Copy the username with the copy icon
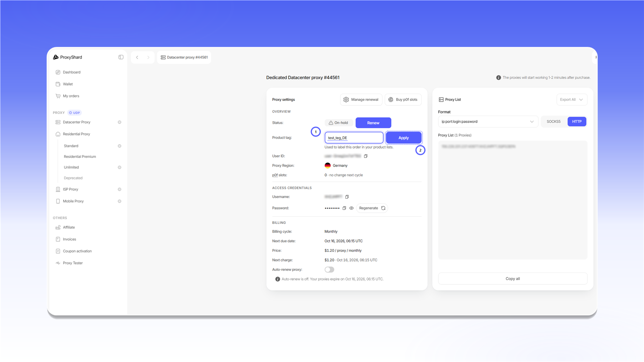This screenshot has width=644, height=362. point(347,197)
